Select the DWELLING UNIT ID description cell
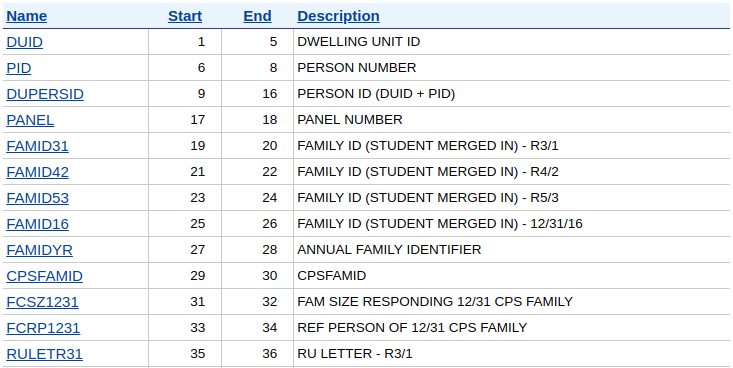The image size is (733, 368). pyautogui.click(x=511, y=42)
